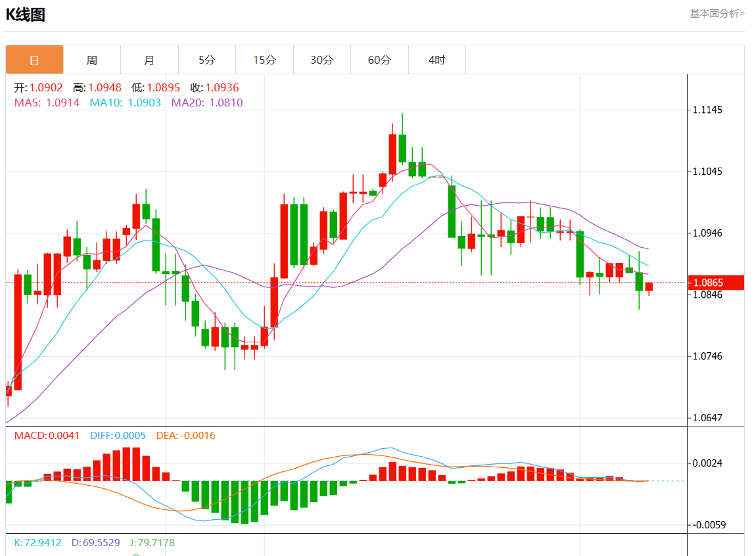Switch to the 5分 interval tab
Image resolution: width=756 pixels, height=556 pixels.
(x=207, y=60)
